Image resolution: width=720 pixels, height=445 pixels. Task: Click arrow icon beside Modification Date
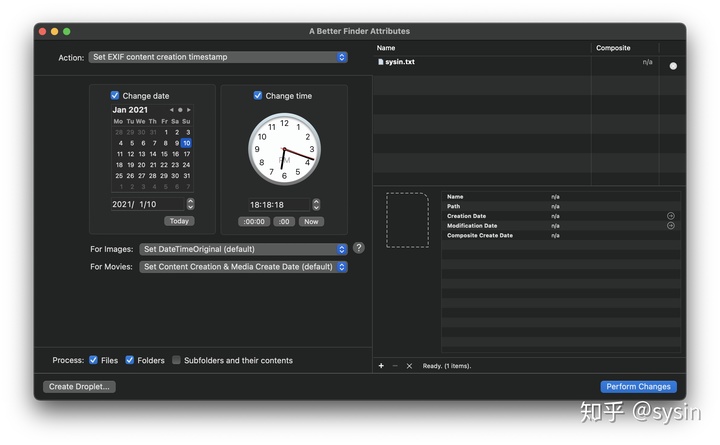(670, 225)
